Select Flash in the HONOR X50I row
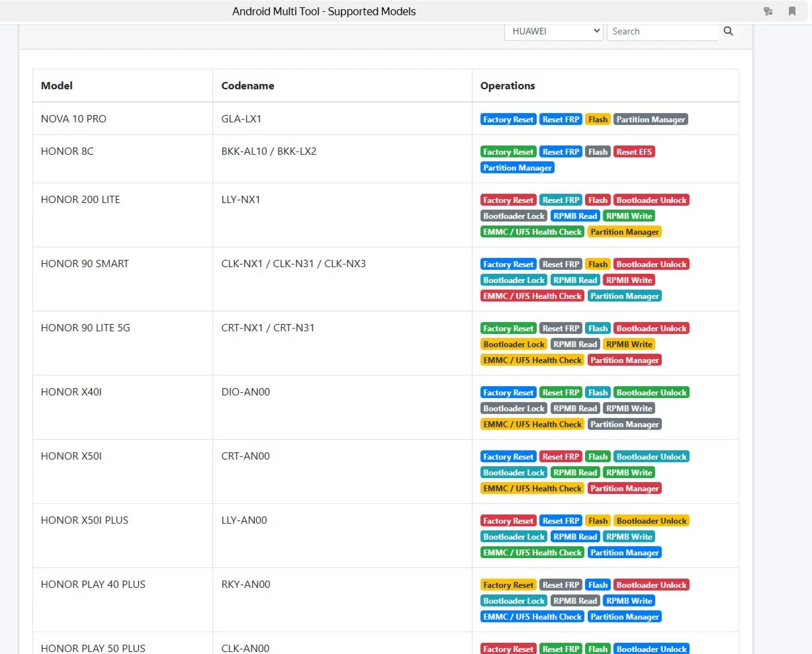This screenshot has width=812, height=654. pos(598,457)
